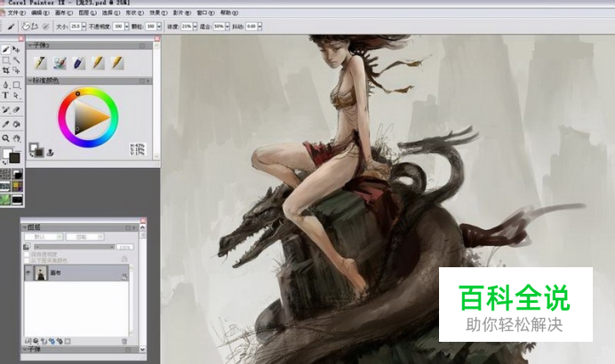Open the Canvas menu

point(63,13)
